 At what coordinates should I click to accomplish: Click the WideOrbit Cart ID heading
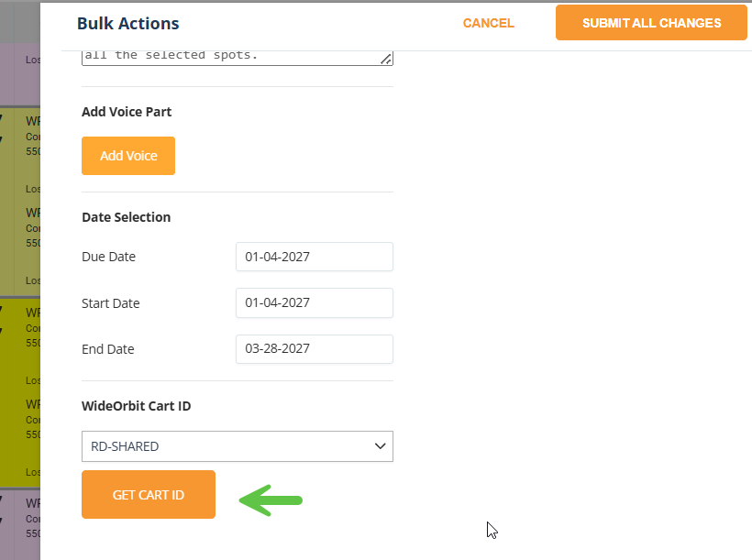[x=137, y=406]
